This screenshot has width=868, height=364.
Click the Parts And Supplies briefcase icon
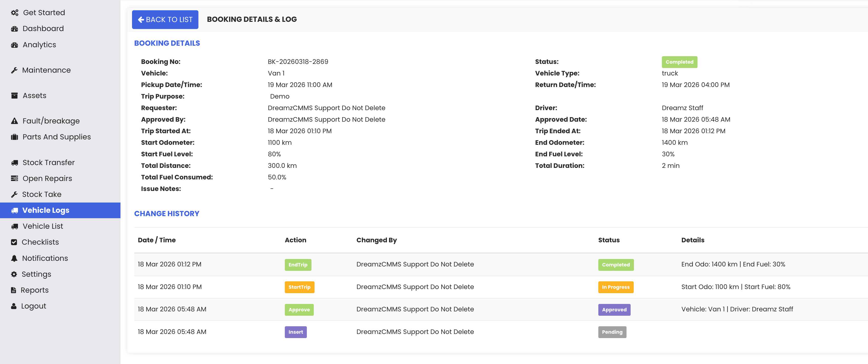15,137
